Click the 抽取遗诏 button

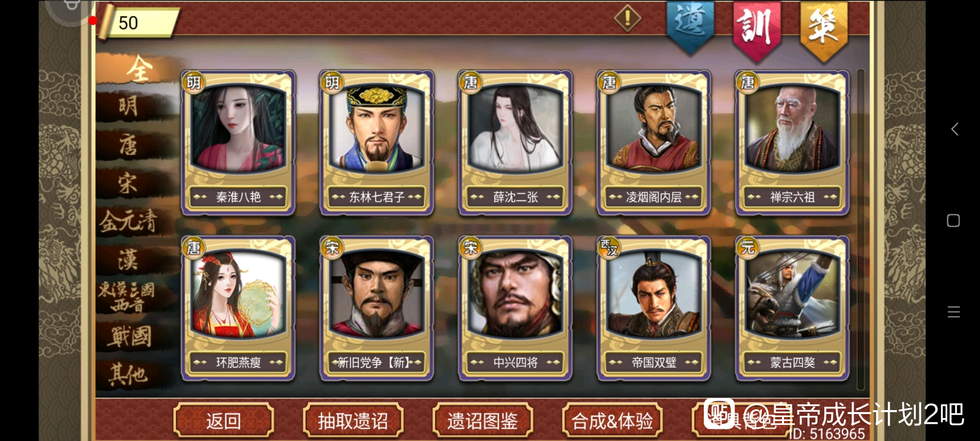click(x=353, y=420)
